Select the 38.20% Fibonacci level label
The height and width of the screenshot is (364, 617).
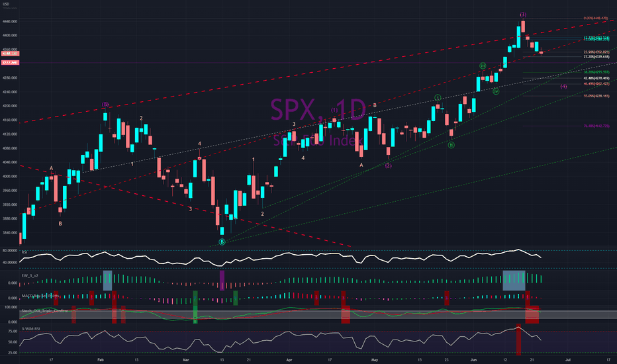pyautogui.click(x=596, y=72)
